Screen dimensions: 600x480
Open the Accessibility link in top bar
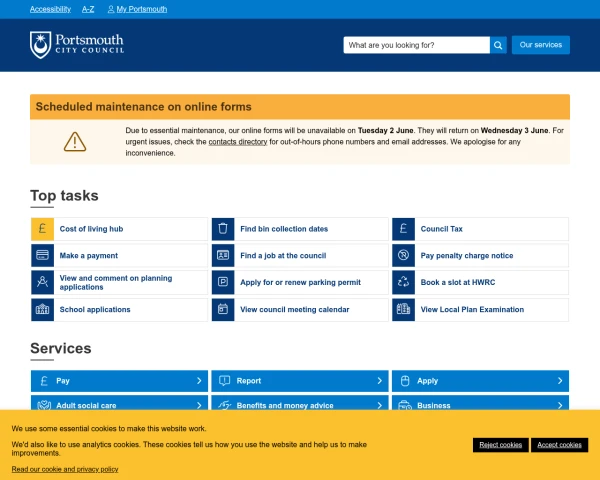coord(51,9)
